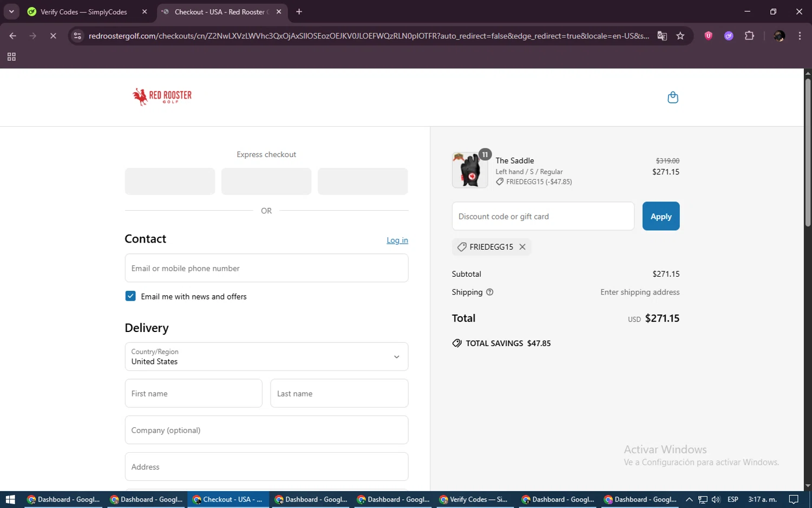Go forward in browser history

point(33,36)
